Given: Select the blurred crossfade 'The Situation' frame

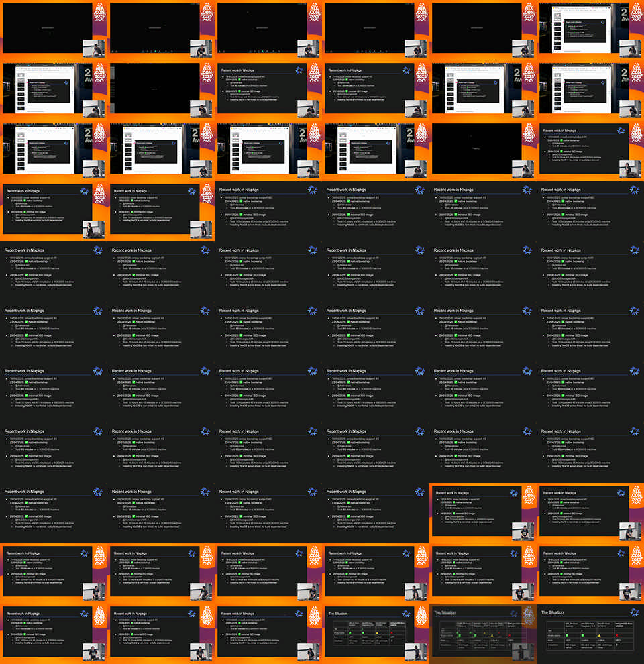Looking at the screenshot, I should pyautogui.click(x=483, y=634).
